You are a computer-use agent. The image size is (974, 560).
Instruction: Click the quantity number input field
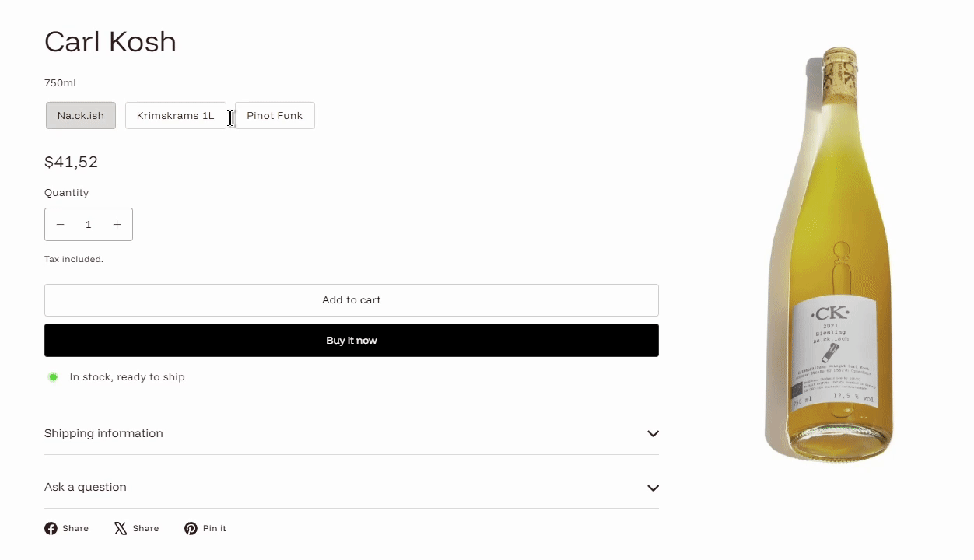89,225
